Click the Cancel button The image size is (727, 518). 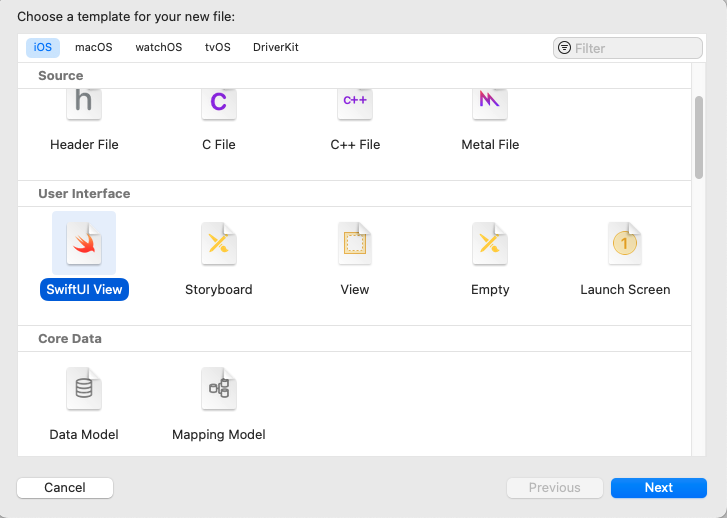coord(65,488)
